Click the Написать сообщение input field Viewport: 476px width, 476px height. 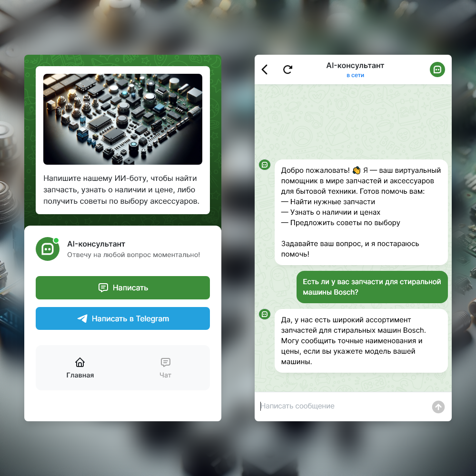[x=343, y=406]
